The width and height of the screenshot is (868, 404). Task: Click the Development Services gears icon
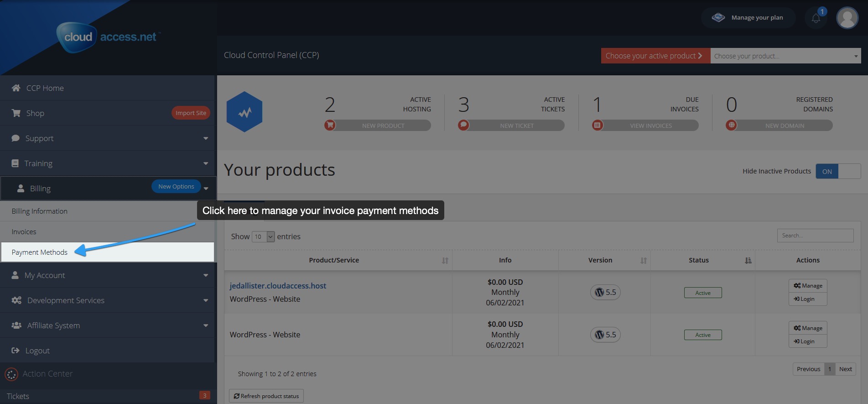tap(16, 300)
